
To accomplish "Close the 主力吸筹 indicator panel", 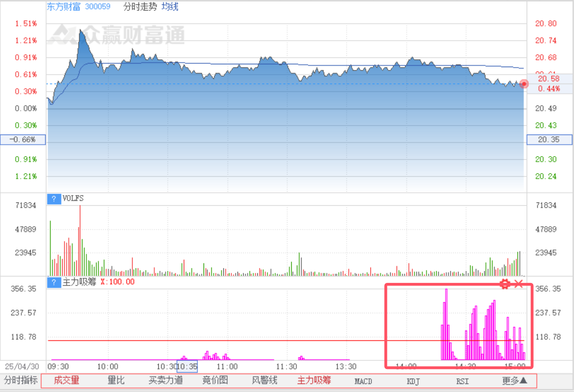I will [519, 284].
